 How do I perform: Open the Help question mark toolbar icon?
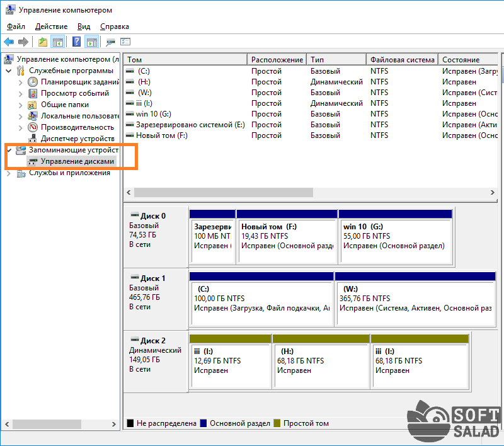(x=76, y=42)
